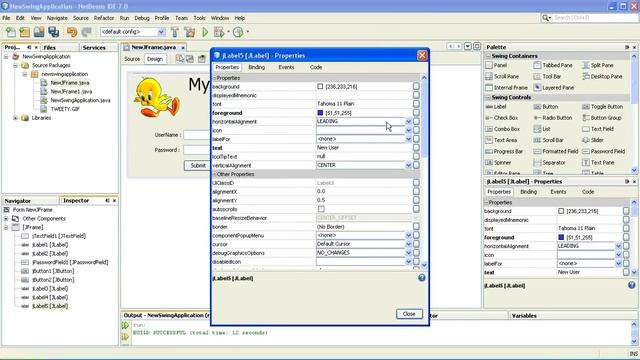Image resolution: width=640 pixels, height=360 pixels.
Task: Toggle the autoscrolls checkbox in the dialog
Action: coord(321,209)
